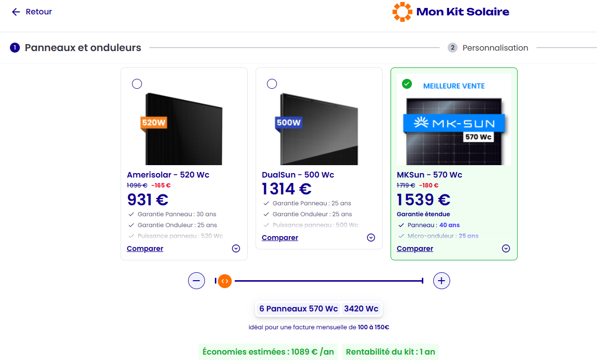
Task: Click Comparer link under MKSun
Action: pos(415,249)
